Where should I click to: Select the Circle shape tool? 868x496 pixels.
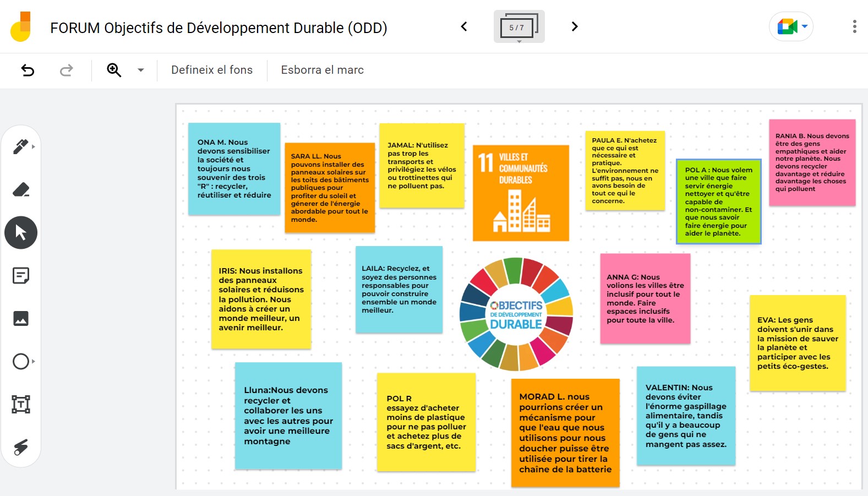21,362
